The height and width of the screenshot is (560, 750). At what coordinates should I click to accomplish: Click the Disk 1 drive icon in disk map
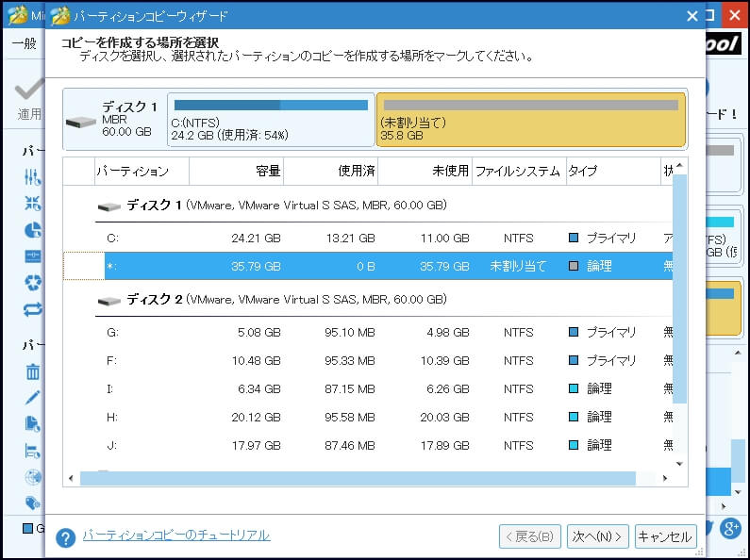tap(81, 123)
